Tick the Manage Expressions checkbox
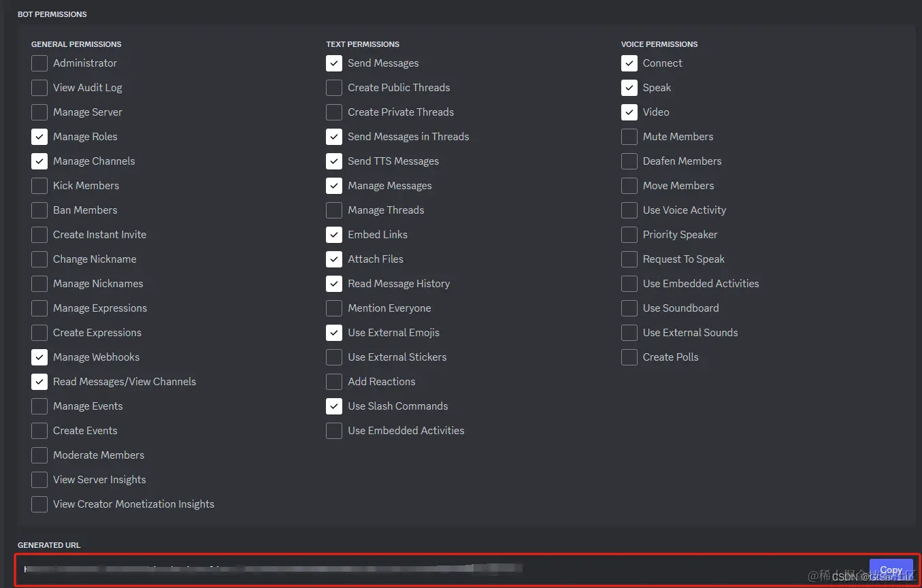The width and height of the screenshot is (922, 588). (39, 308)
